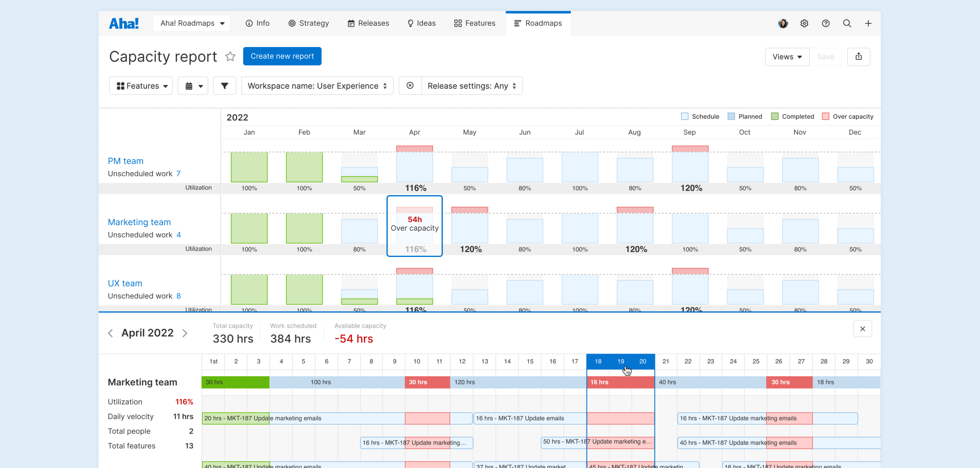The height and width of the screenshot is (468, 980).
Task: Clear the Release settings filter
Action: 410,86
